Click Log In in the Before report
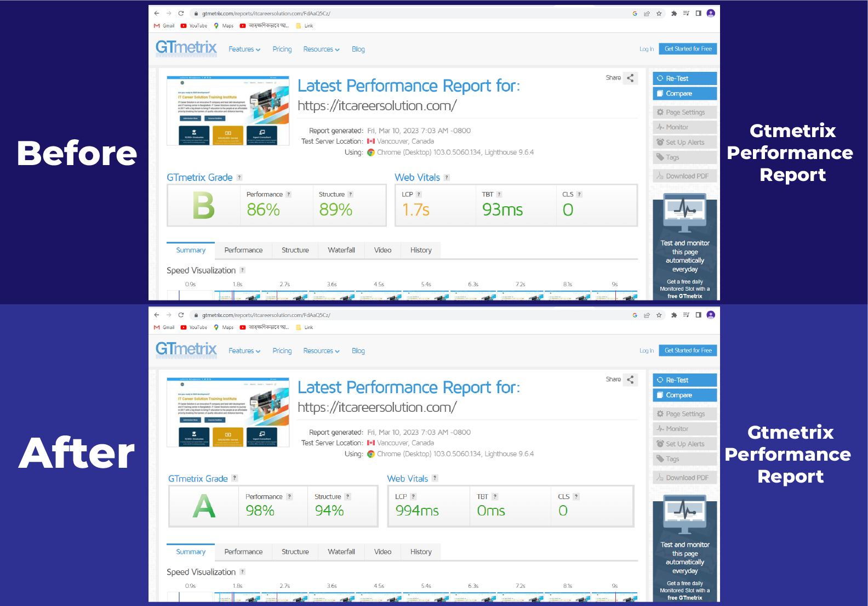 [647, 49]
